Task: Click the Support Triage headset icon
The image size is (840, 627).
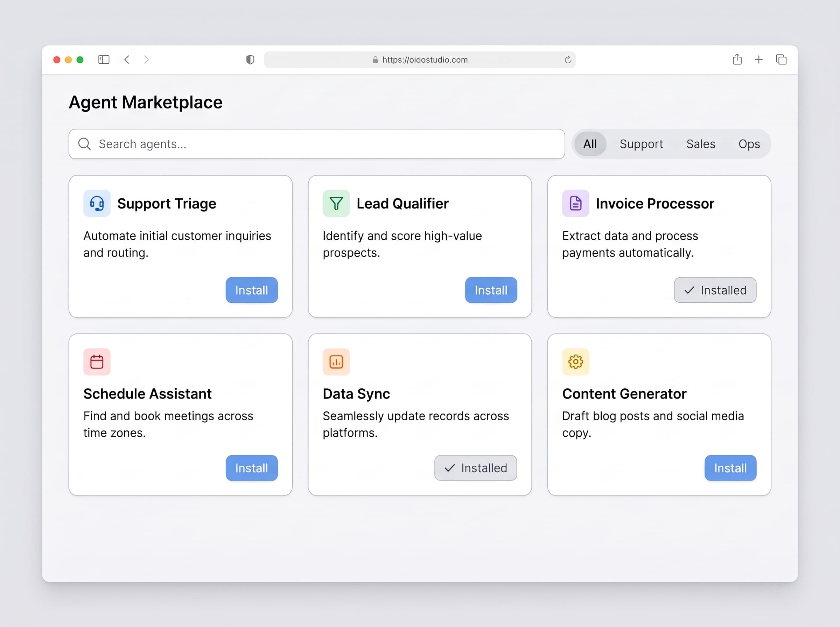Action: (97, 203)
